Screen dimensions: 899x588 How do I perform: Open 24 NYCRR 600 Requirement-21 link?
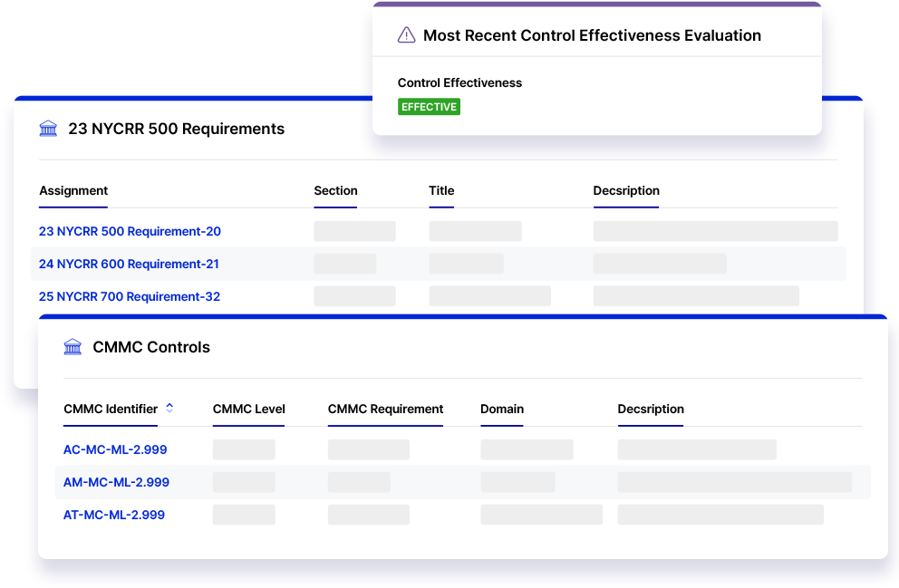pyautogui.click(x=129, y=265)
